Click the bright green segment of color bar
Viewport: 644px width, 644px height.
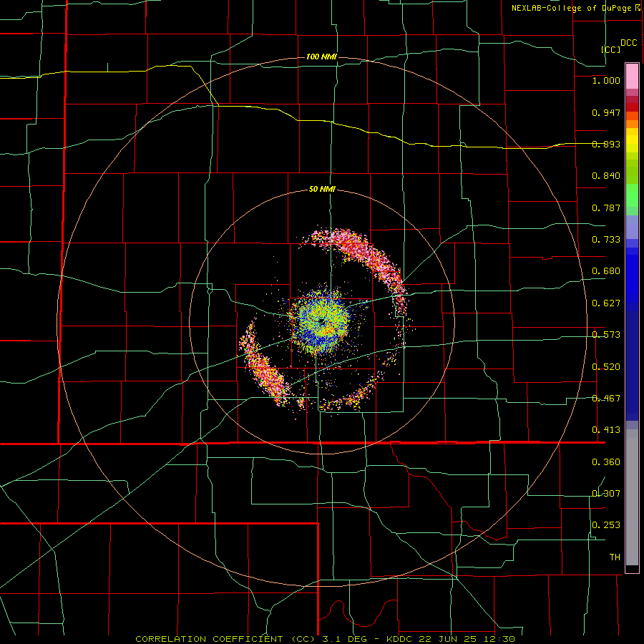pyautogui.click(x=632, y=195)
